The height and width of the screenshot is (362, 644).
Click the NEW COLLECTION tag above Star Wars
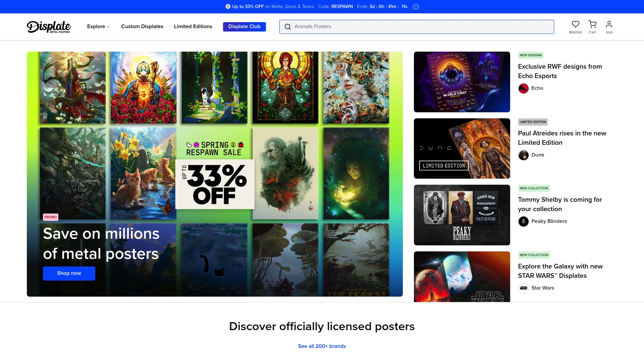[x=534, y=255]
